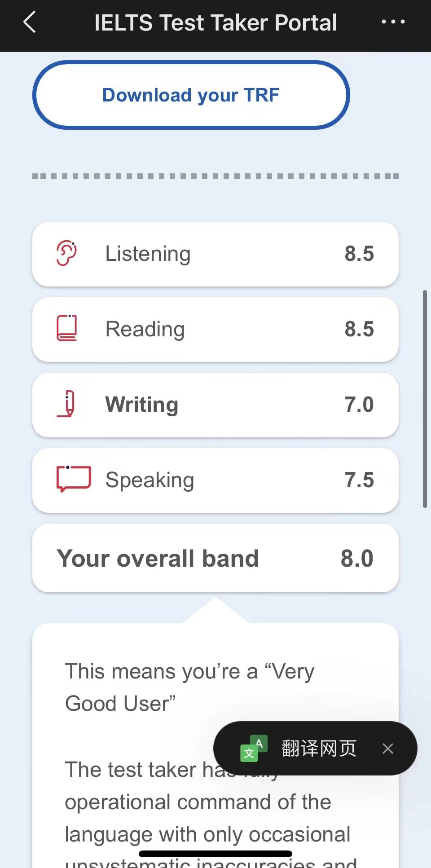Tap the back arrow in header
The image size is (431, 868).
coord(30,22)
